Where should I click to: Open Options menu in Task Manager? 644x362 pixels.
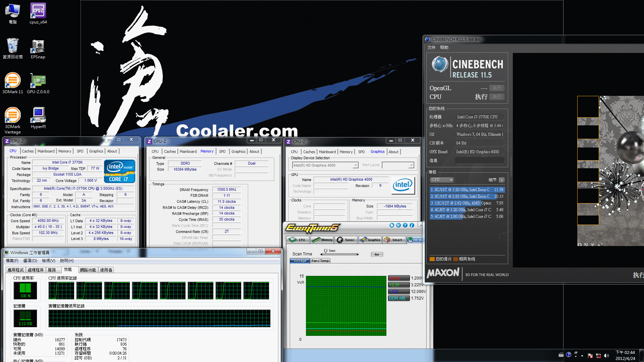tap(30, 261)
